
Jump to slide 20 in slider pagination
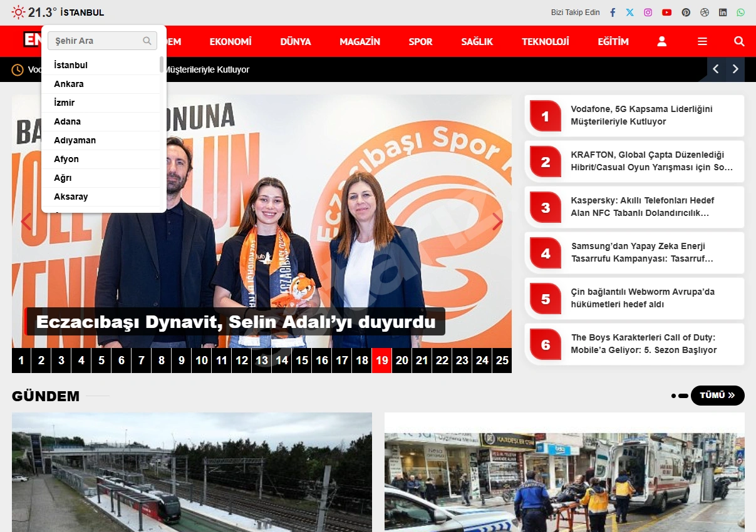tap(402, 361)
